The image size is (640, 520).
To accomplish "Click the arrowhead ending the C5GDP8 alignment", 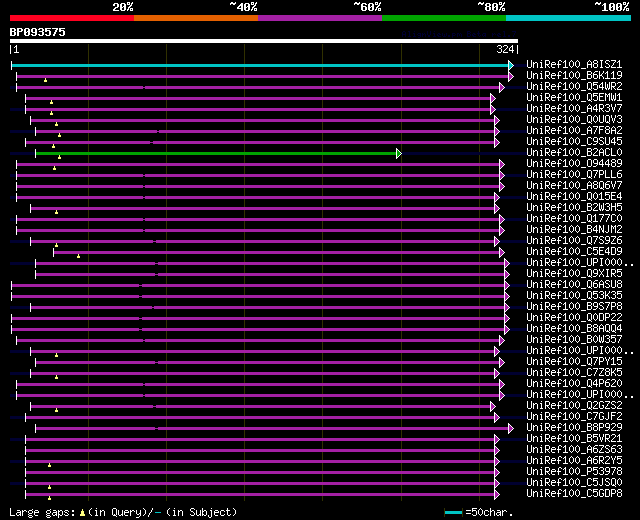I will pyautogui.click(x=497, y=494).
